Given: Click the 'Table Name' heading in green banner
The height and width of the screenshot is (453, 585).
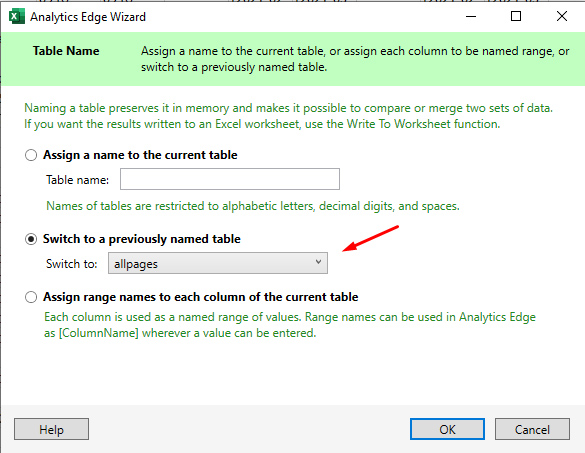Looking at the screenshot, I should click(66, 51).
